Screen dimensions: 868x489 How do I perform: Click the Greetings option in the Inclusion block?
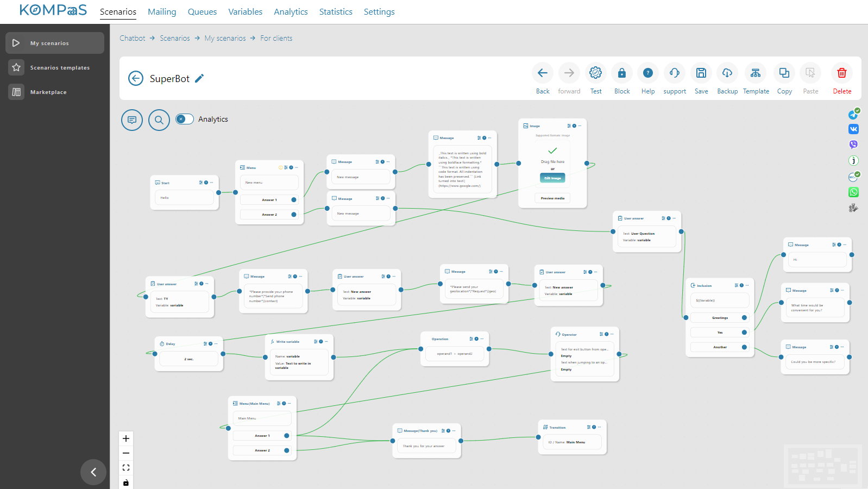tap(720, 318)
